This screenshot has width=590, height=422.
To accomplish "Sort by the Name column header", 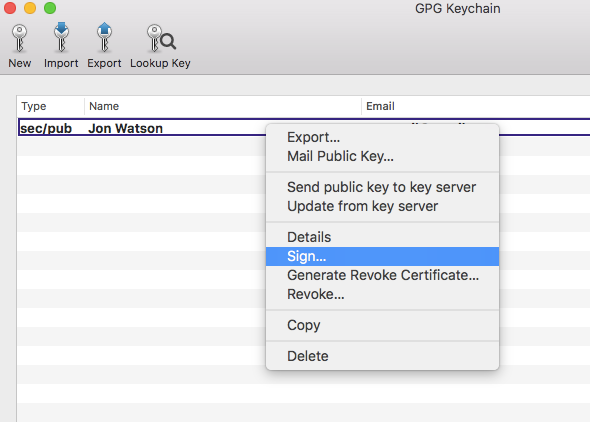I will (x=223, y=106).
